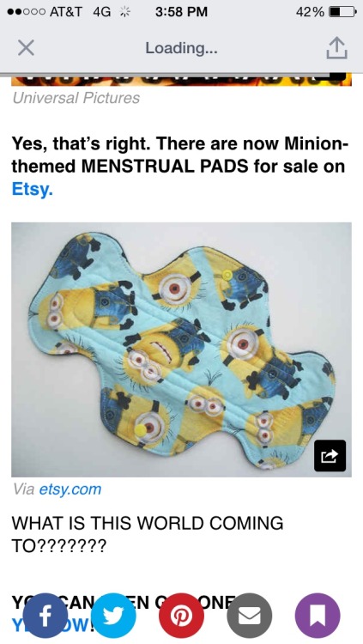Tap the network activity spinner beside 4G
This screenshot has height=644, width=363.
(x=124, y=12)
